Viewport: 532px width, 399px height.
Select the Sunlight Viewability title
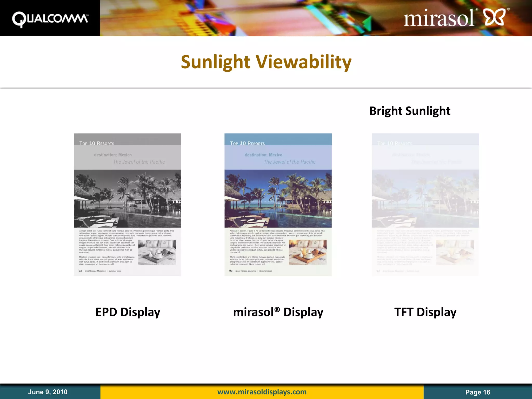coord(266,62)
